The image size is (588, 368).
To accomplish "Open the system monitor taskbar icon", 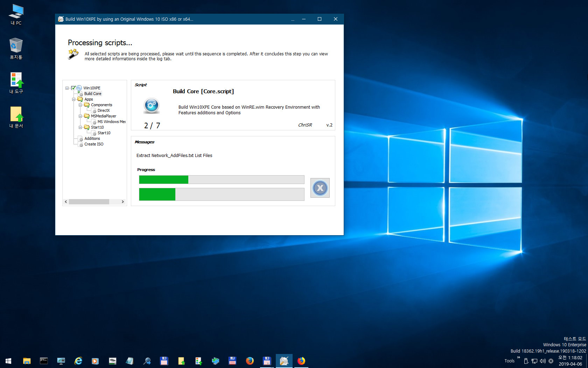I will (x=61, y=361).
